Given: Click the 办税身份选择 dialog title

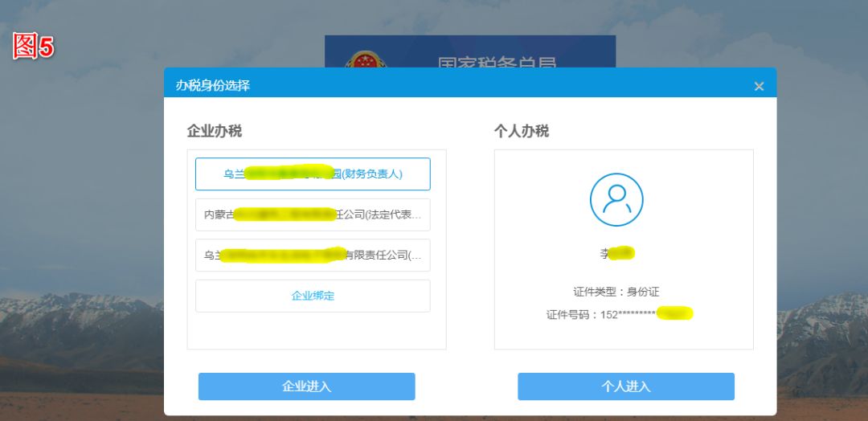Looking at the screenshot, I should (x=213, y=86).
